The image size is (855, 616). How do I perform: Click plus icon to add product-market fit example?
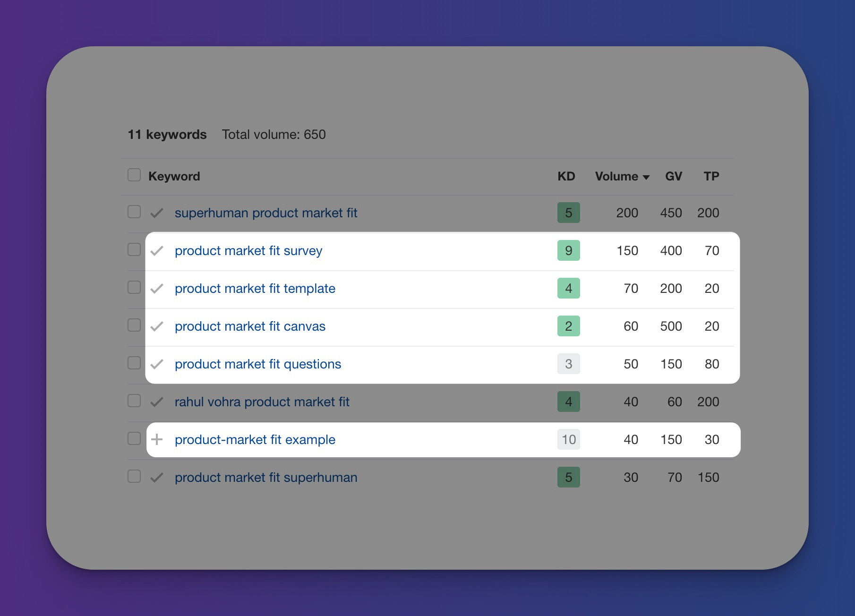(x=157, y=440)
